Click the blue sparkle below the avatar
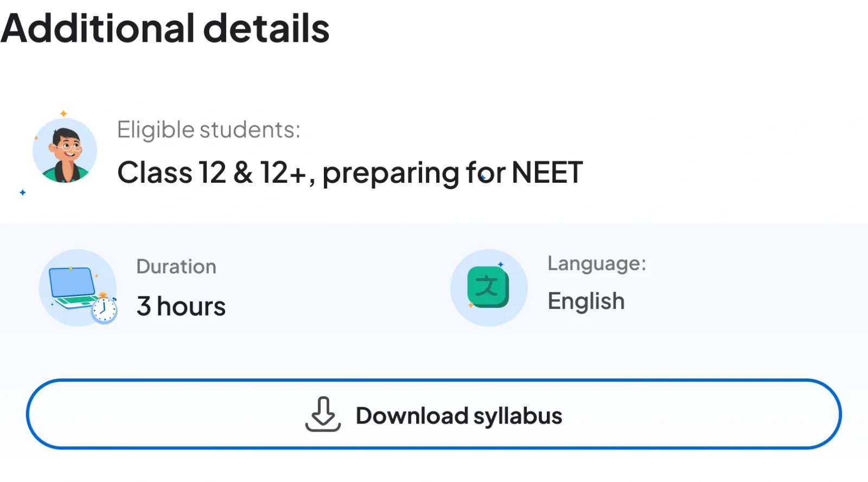Image resolution: width=868 pixels, height=482 pixels. point(23,192)
